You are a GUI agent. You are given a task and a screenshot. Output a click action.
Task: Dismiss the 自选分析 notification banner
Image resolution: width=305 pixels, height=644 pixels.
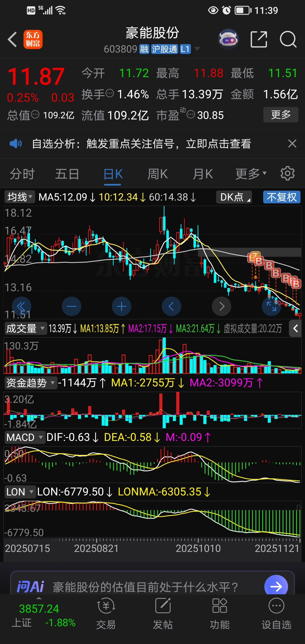coord(292,143)
